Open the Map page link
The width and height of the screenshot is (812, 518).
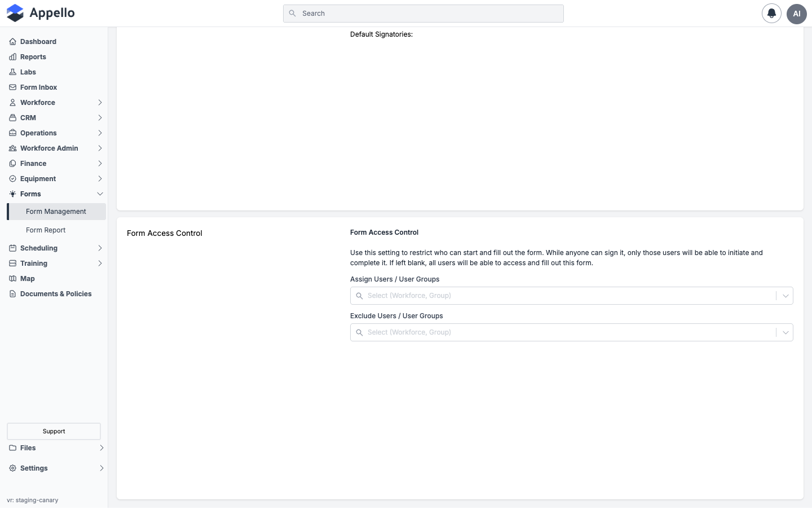pos(28,279)
